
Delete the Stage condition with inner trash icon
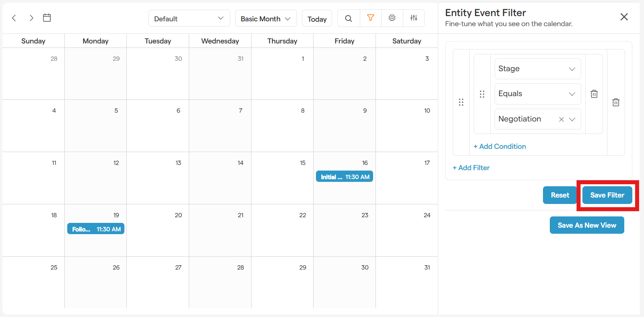(594, 94)
